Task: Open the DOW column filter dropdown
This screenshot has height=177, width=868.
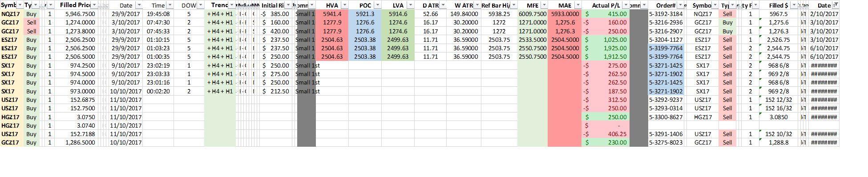Action: tap(200, 5)
